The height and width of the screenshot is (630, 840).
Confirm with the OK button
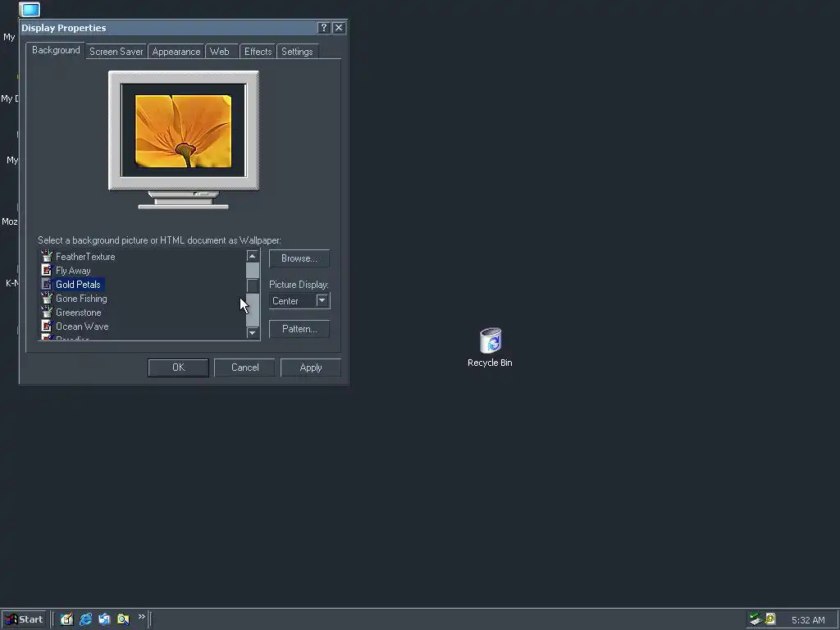coord(178,367)
